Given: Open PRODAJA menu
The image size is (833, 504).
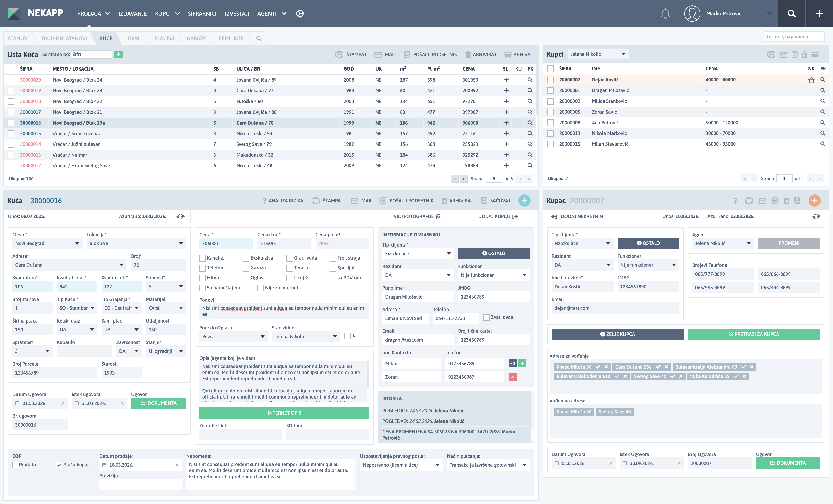Looking at the screenshot, I should 93,13.
